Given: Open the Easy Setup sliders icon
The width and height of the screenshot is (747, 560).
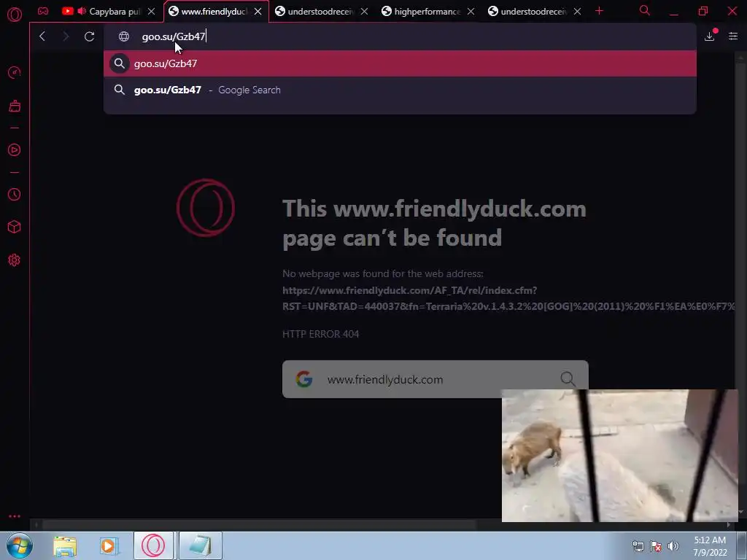Looking at the screenshot, I should (733, 36).
